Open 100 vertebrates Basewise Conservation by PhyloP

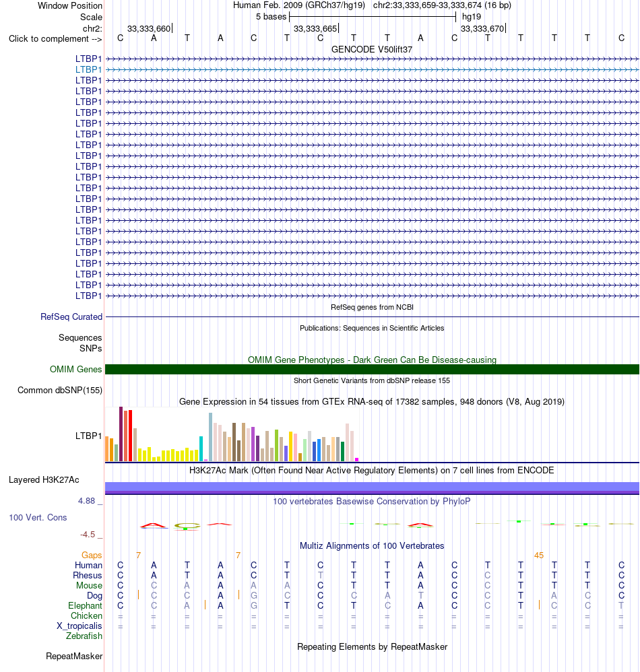[x=372, y=501]
